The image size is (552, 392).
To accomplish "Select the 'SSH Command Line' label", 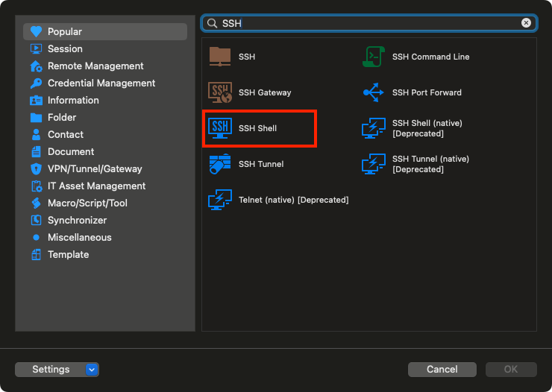I will [431, 57].
